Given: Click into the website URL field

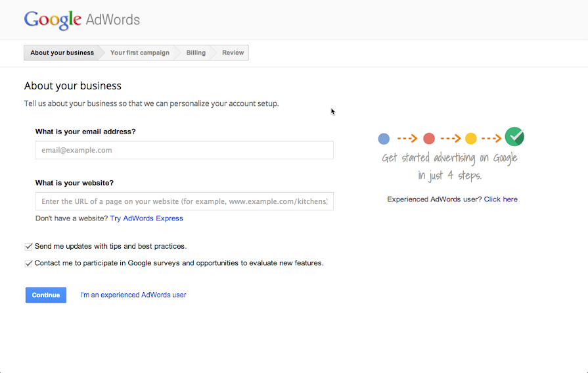Looking at the screenshot, I should [x=184, y=201].
